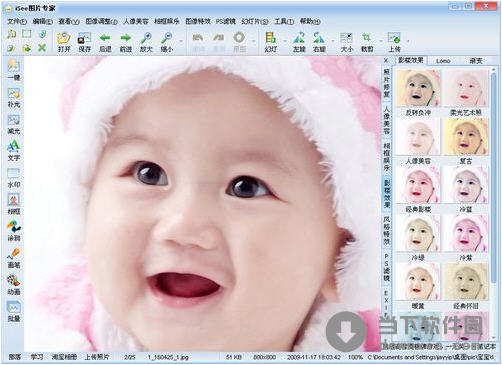Open the 编辑(E) menu

43,21
